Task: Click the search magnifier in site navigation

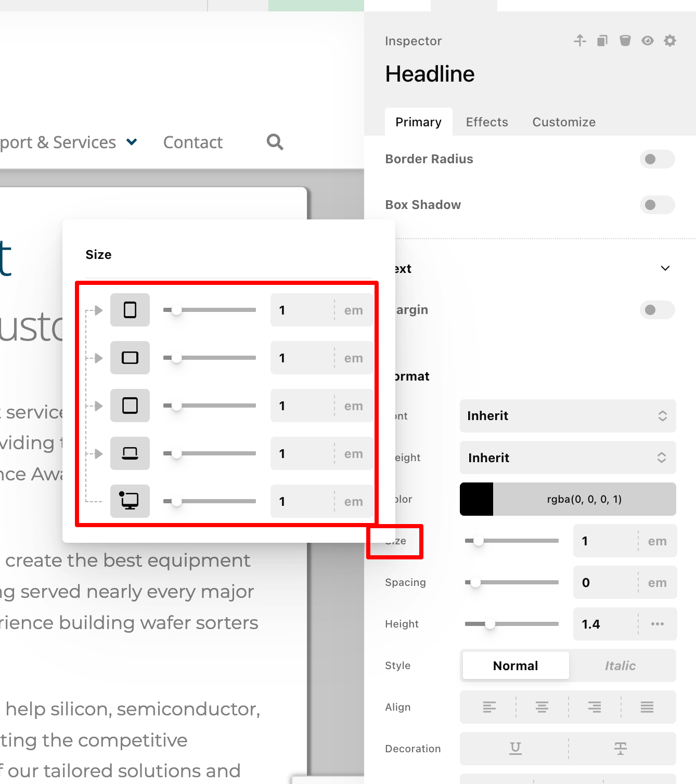Action: 275,142
